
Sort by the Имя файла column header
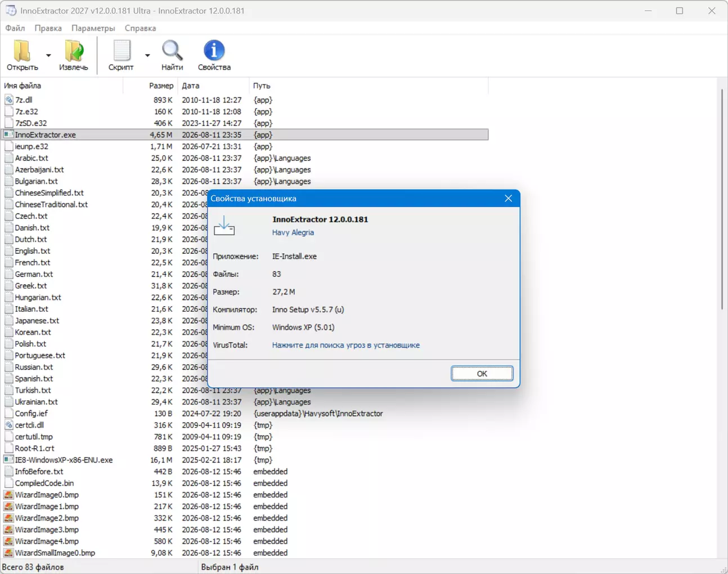[62, 86]
